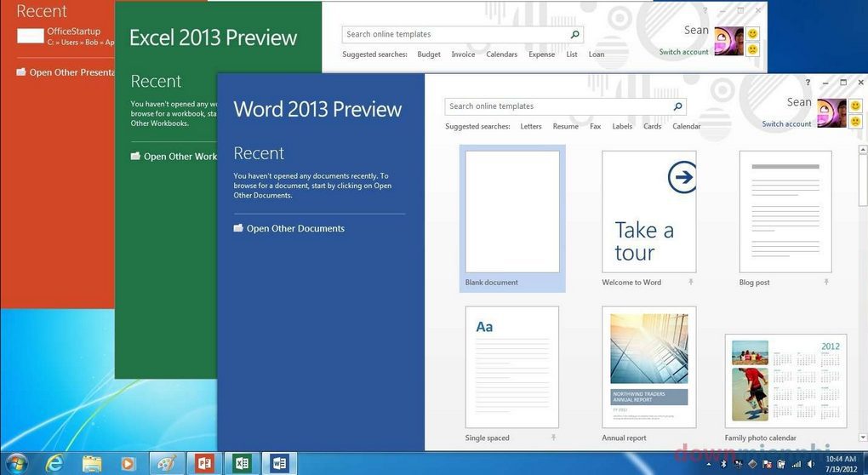This screenshot has height=475, width=868.
Task: Click the search magnifier in Word window
Action: 677,106
